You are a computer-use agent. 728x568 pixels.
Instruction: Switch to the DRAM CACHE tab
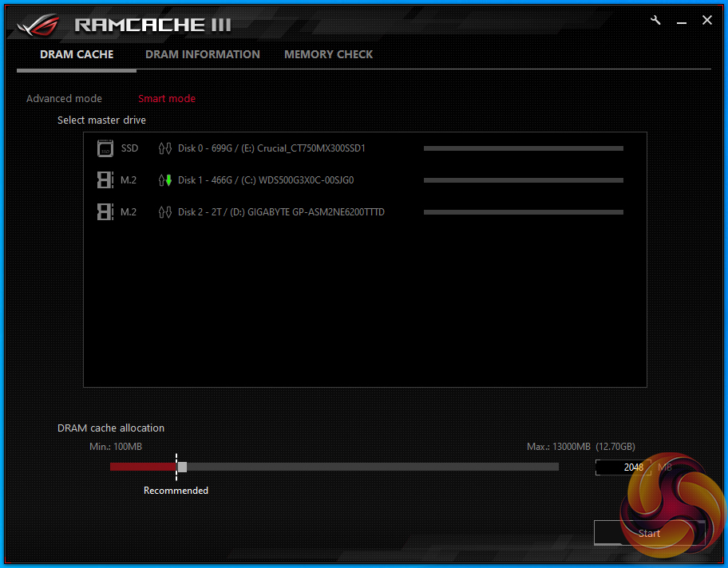[77, 54]
